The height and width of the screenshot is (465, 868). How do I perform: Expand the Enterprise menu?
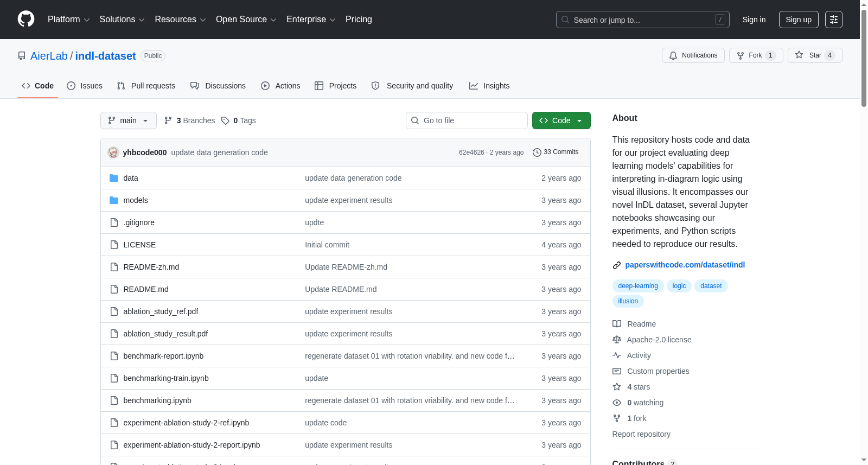(311, 20)
